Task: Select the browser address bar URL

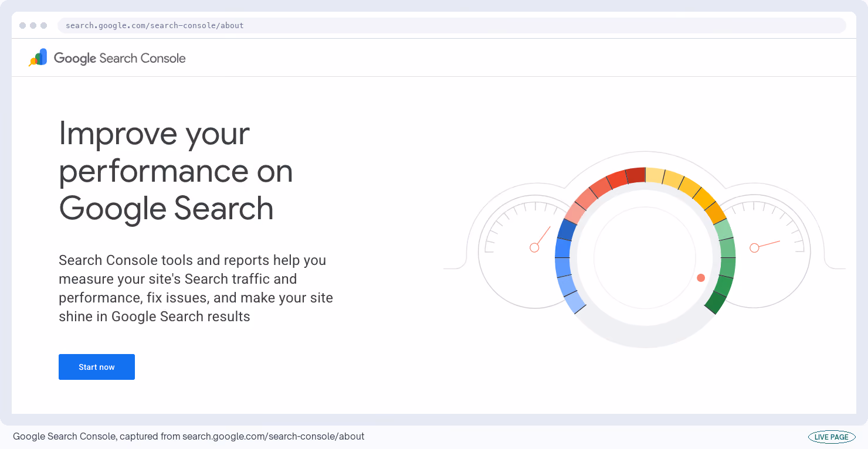Action: 155,26
